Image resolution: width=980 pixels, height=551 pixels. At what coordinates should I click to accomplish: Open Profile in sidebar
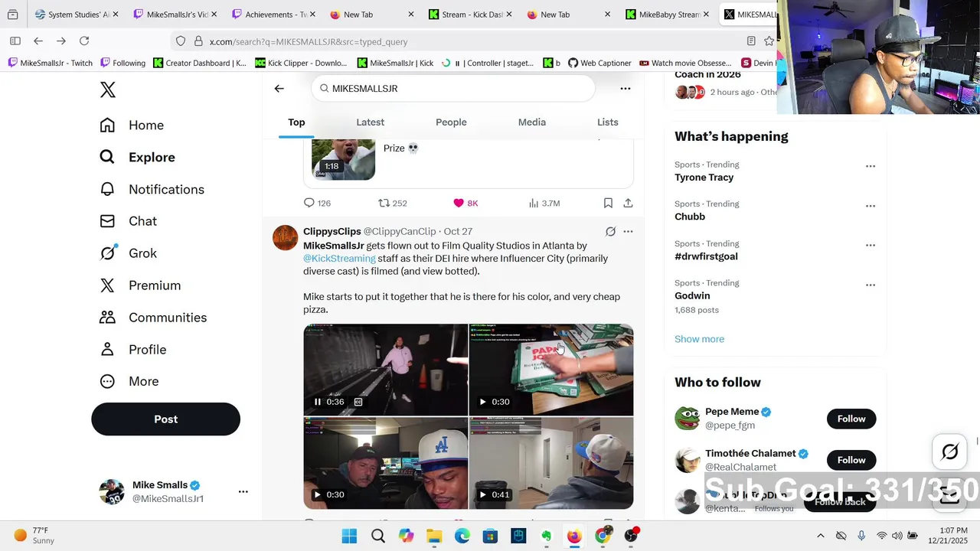132,350
